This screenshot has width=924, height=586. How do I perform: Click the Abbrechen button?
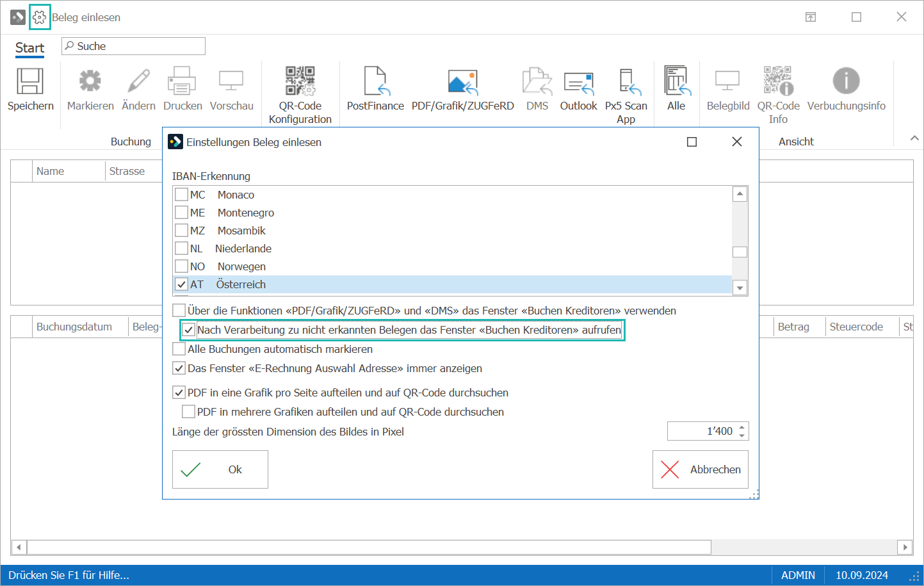701,469
